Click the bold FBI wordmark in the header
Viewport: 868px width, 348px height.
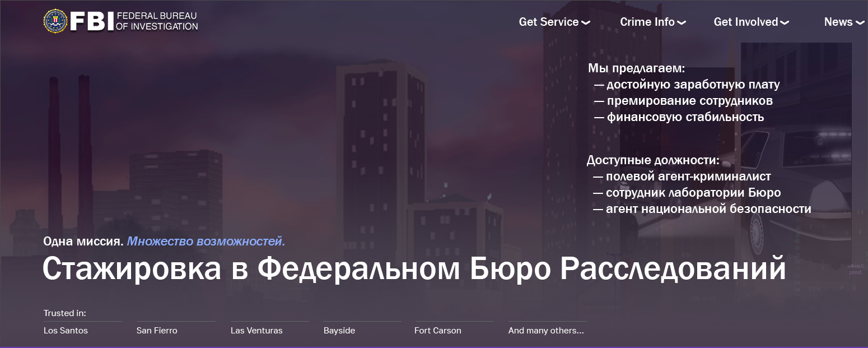pos(91,21)
